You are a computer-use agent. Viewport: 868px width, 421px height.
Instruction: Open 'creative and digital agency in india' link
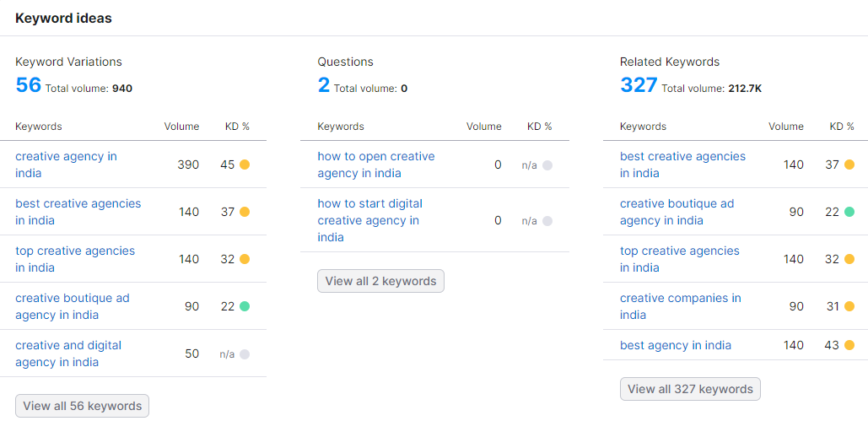coord(68,354)
